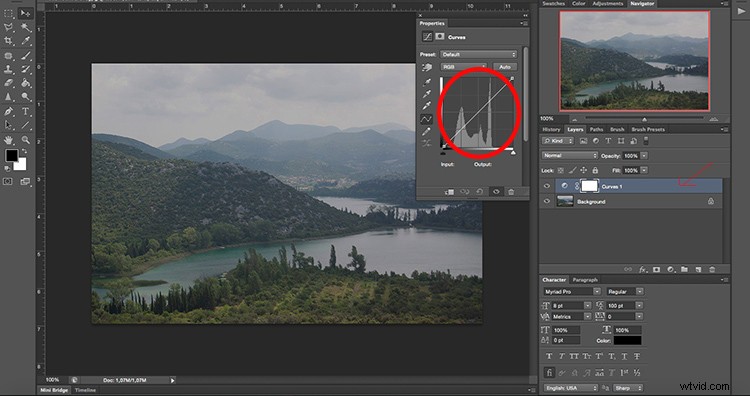The height and width of the screenshot is (396, 750).
Task: Pick the white point eyedropper in Curves
Action: [x=427, y=106]
